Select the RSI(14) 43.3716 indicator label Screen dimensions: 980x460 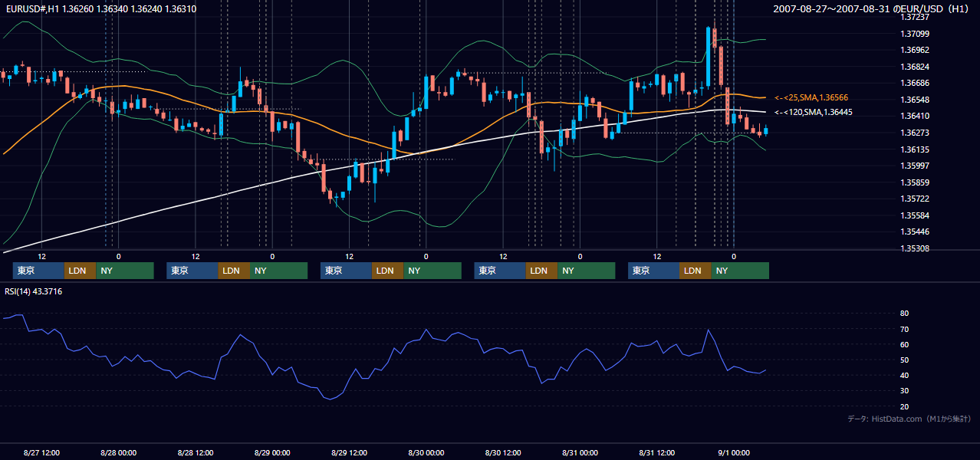tap(33, 291)
